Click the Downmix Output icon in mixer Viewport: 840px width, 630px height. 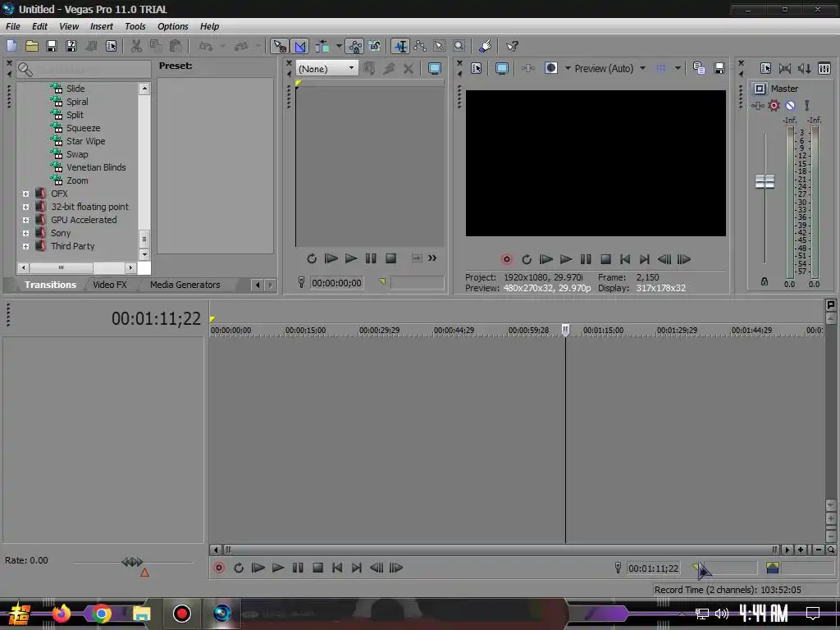point(785,69)
